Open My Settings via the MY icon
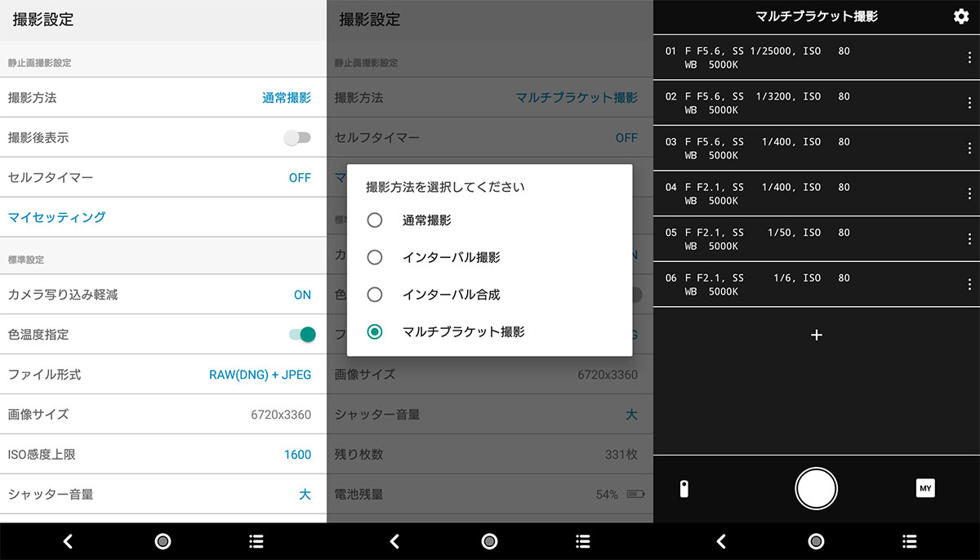 pos(925,488)
